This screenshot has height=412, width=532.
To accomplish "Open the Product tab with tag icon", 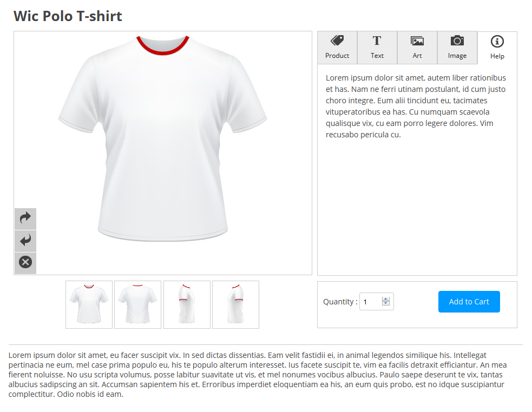I will tap(337, 48).
